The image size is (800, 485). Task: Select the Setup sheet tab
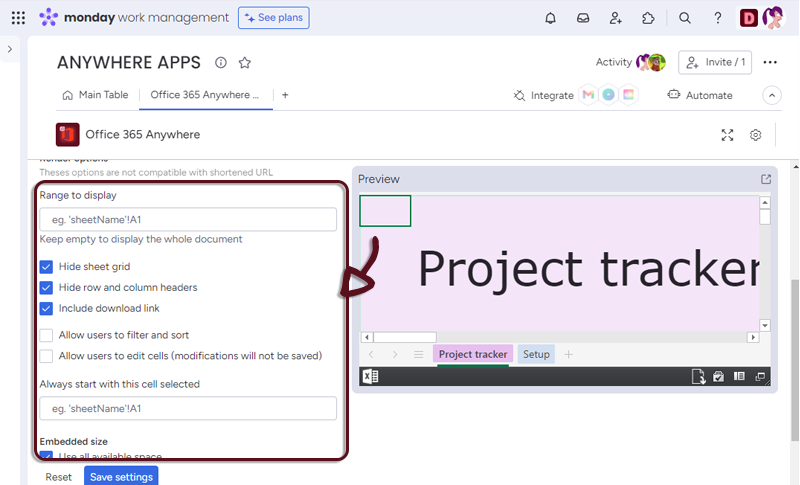click(536, 354)
